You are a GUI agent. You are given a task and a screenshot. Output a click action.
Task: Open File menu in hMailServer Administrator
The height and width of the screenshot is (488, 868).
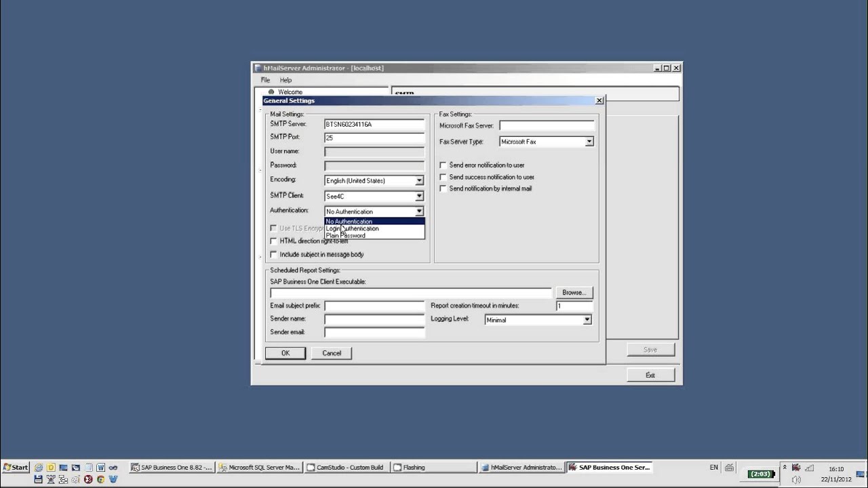[x=265, y=80]
